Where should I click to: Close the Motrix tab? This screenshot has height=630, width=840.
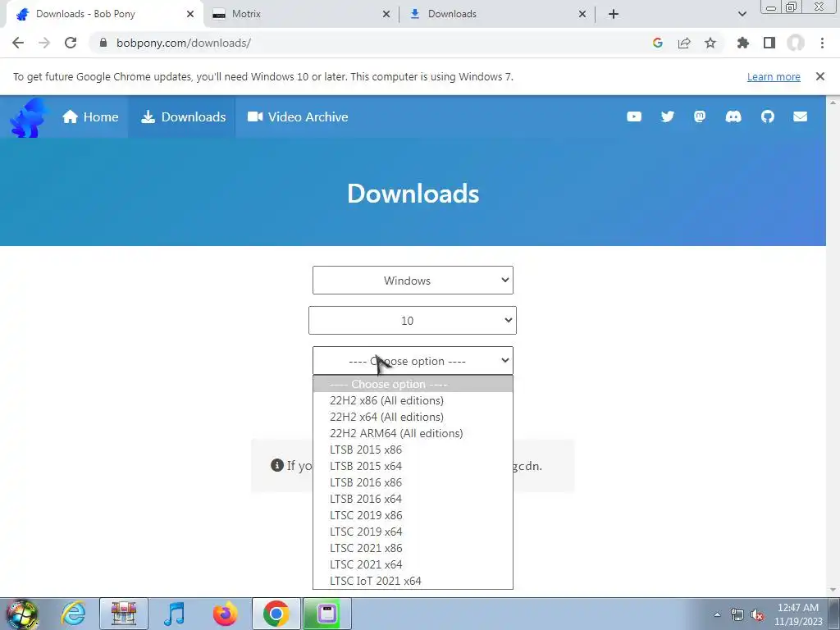[x=386, y=14]
